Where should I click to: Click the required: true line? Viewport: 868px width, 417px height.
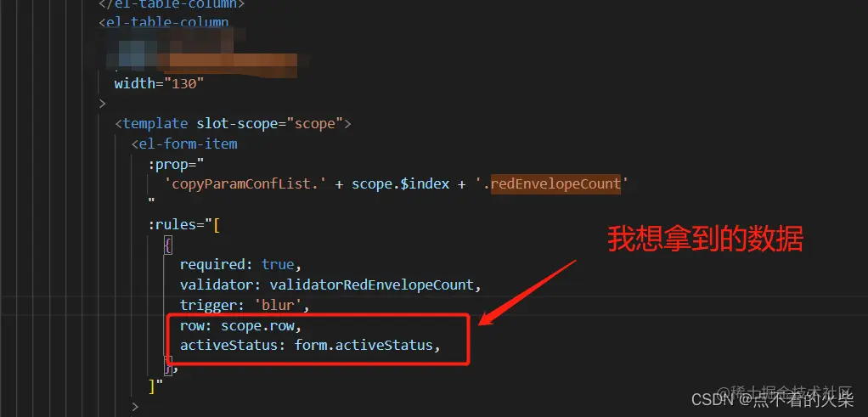coord(241,265)
